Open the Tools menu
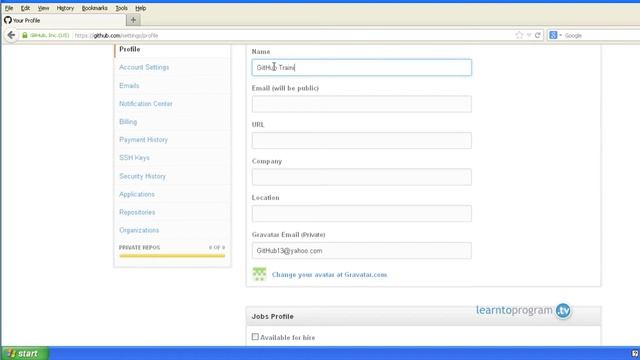Viewport: 640px width, 360px height. 121,8
